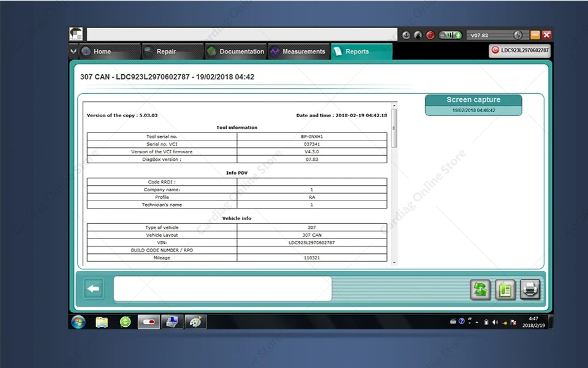Click the battery tray icon
Image resolution: width=588 pixels, height=368 pixels.
(x=486, y=322)
